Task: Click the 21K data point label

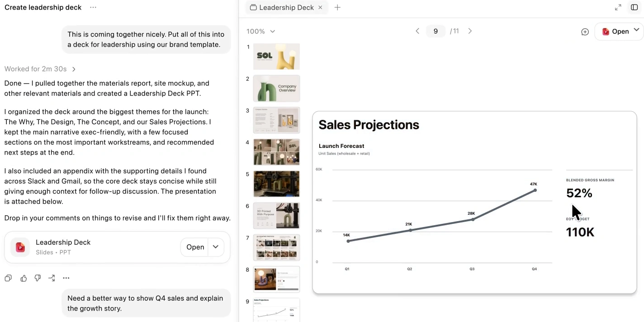Action: pos(409,224)
